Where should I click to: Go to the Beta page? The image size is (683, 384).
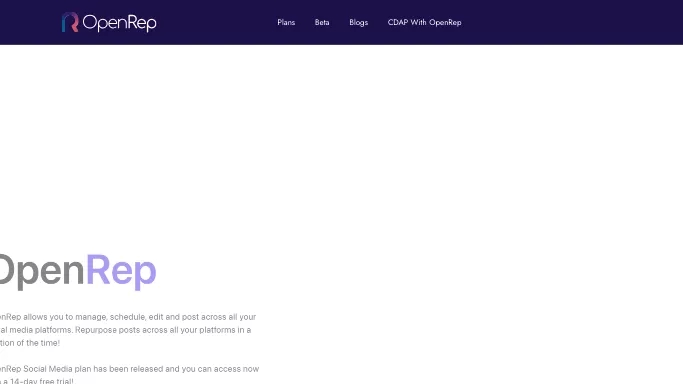pos(322,22)
